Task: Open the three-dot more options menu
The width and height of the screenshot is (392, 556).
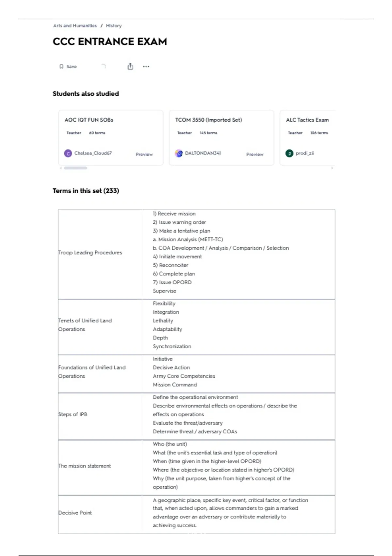Action: click(x=146, y=67)
